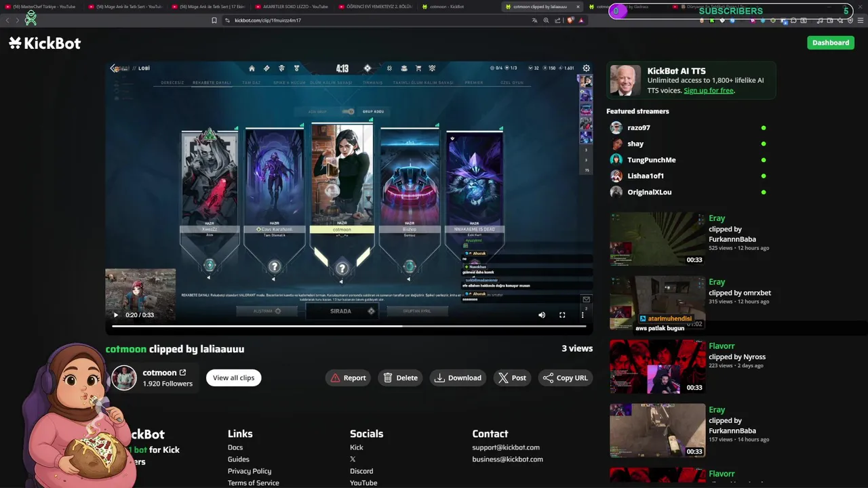Go to the KickBot home logo

[45, 43]
